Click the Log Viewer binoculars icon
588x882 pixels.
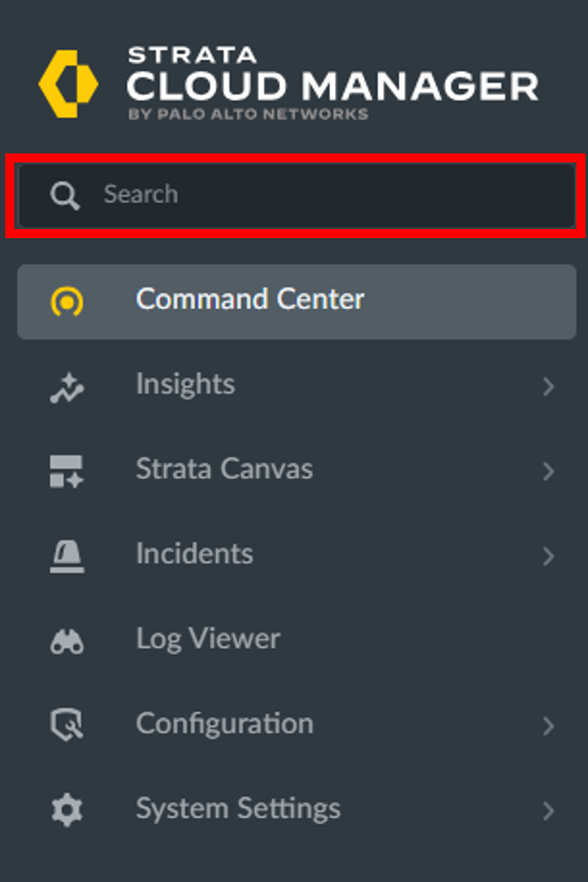[x=67, y=641]
